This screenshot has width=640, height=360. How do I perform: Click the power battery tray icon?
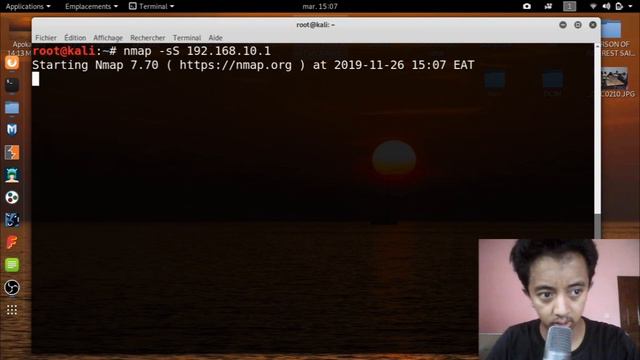[619, 6]
